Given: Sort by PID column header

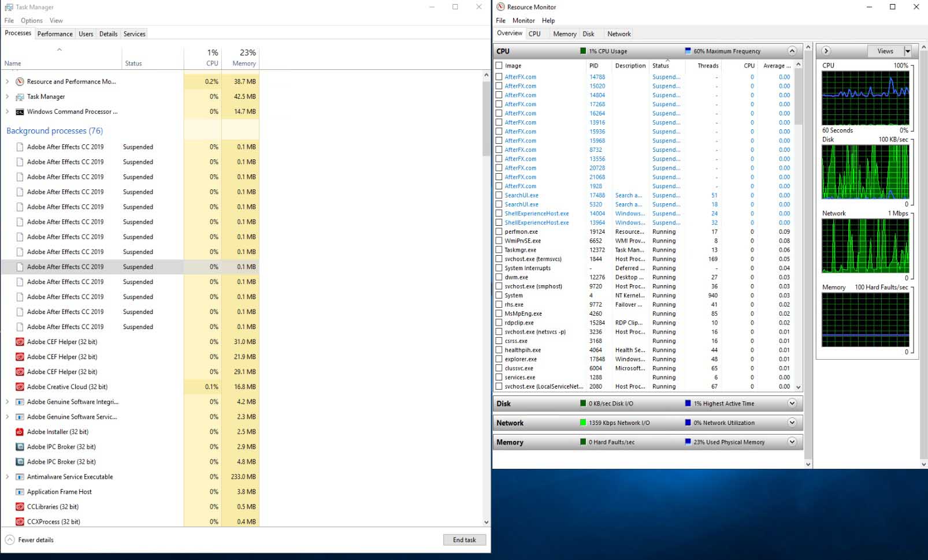Looking at the screenshot, I should (599, 65).
